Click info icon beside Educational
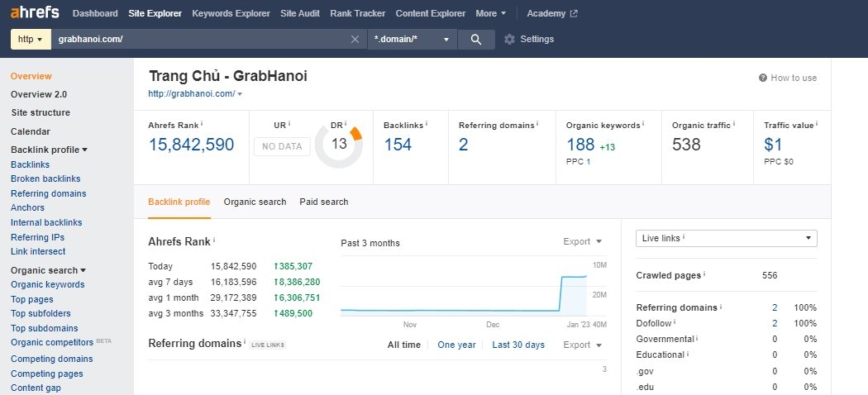Viewport: 868px width, 395px height. 688,353
